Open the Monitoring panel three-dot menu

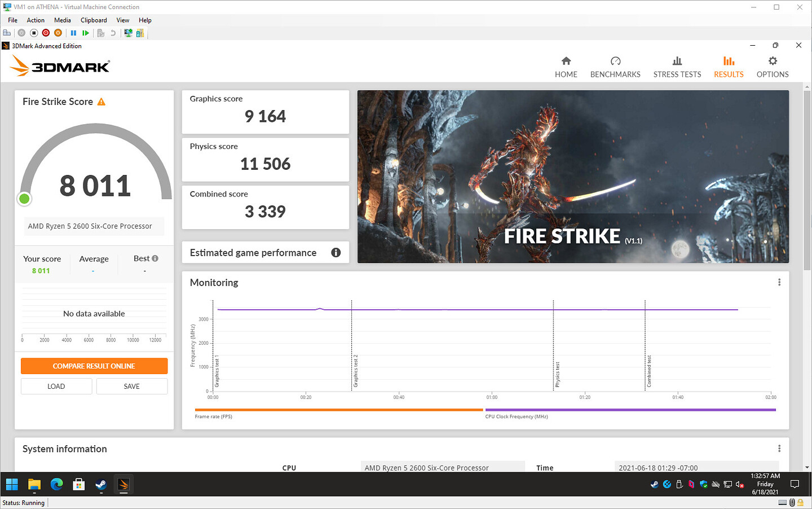pyautogui.click(x=779, y=282)
